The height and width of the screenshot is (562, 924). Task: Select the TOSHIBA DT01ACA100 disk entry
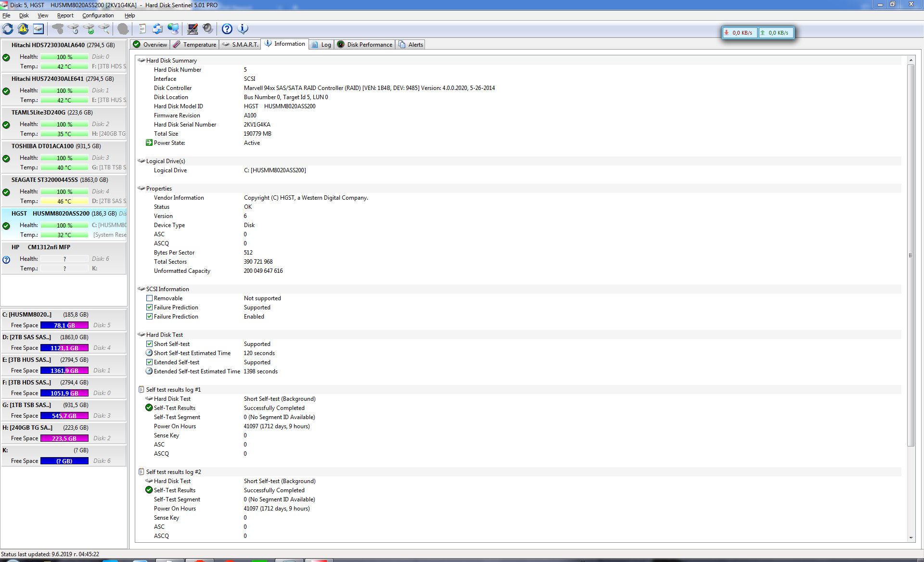tap(64, 157)
